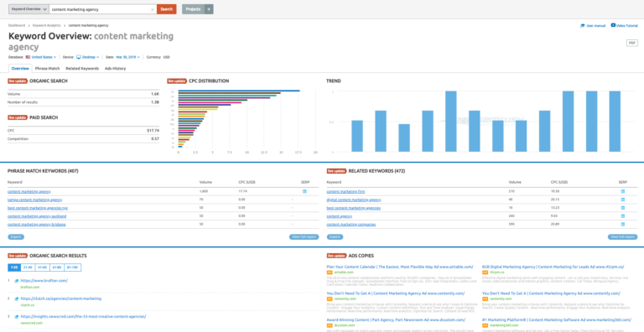
Task: Click external link icon beside brafton.com URL
Action: [17, 281]
